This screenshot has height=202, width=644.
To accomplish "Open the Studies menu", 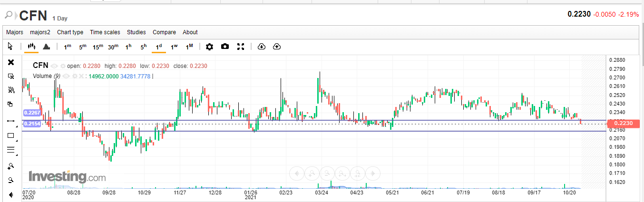I will point(136,32).
